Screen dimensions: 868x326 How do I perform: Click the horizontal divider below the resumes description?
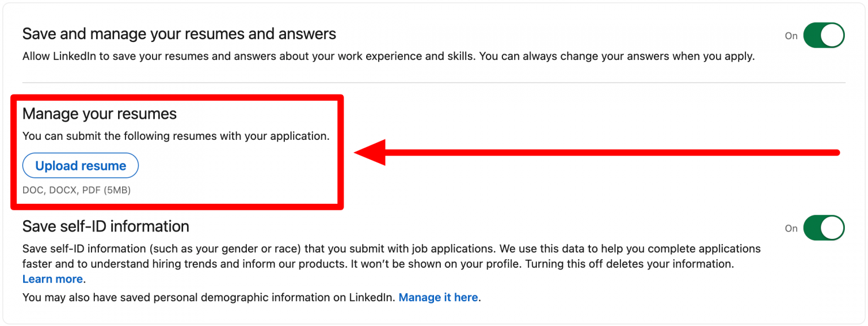pyautogui.click(x=434, y=83)
